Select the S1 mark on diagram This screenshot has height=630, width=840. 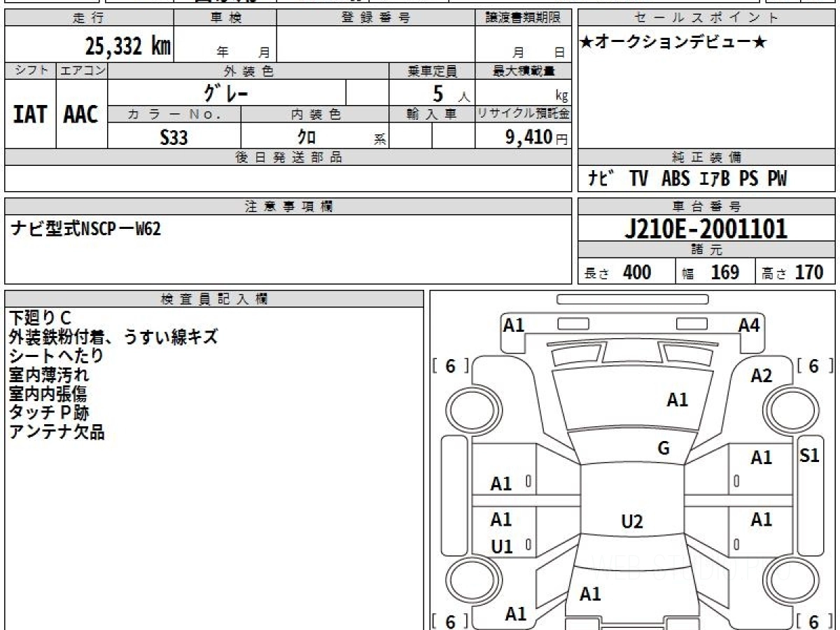pyautogui.click(x=809, y=456)
